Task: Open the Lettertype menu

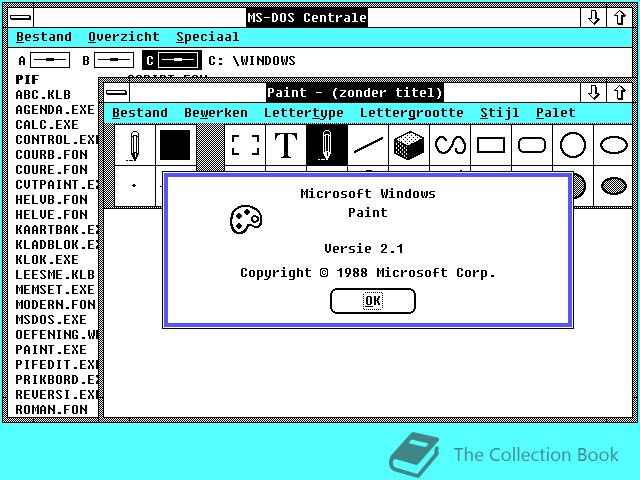Action: click(x=304, y=113)
